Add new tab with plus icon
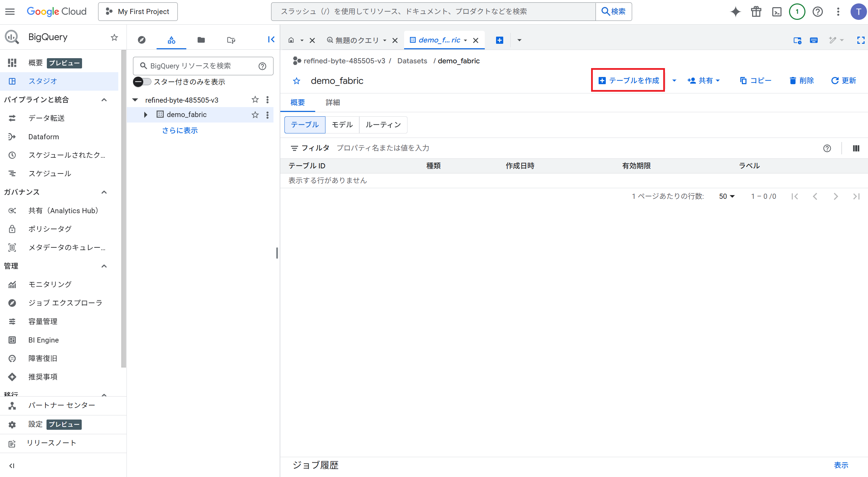The height and width of the screenshot is (477, 868). coord(499,40)
